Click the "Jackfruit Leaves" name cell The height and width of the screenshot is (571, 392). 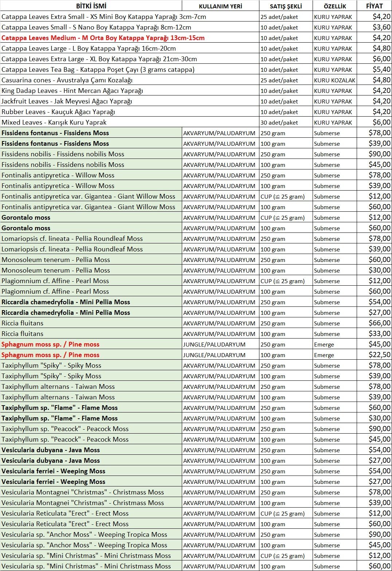67,101
